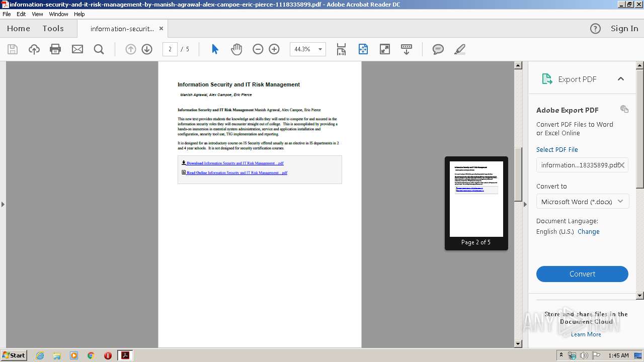Close the information-securit... document tab

(x=161, y=29)
